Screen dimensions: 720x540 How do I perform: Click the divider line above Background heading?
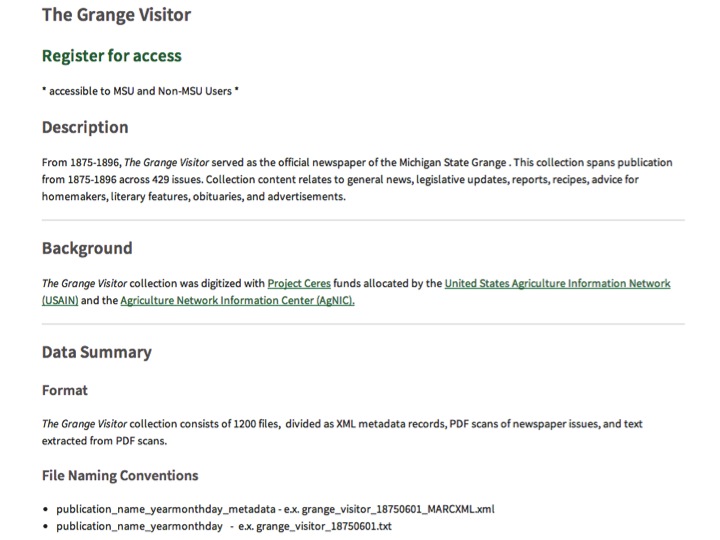pos(363,220)
